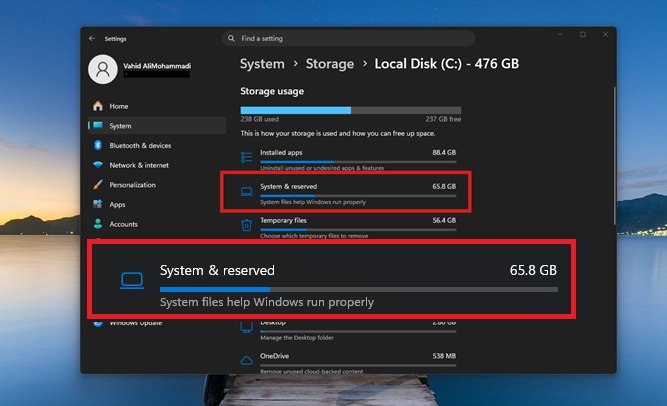667x406 pixels.
Task: Click the small System & reserved laptop icon
Action: click(246, 192)
